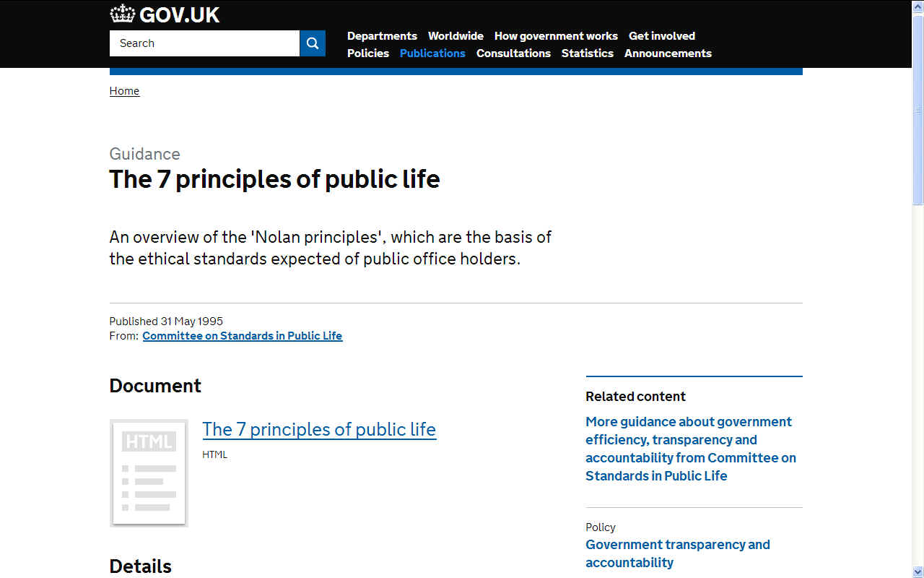Click into the Search input field
Image resolution: width=924 pixels, height=578 pixels.
click(x=204, y=43)
